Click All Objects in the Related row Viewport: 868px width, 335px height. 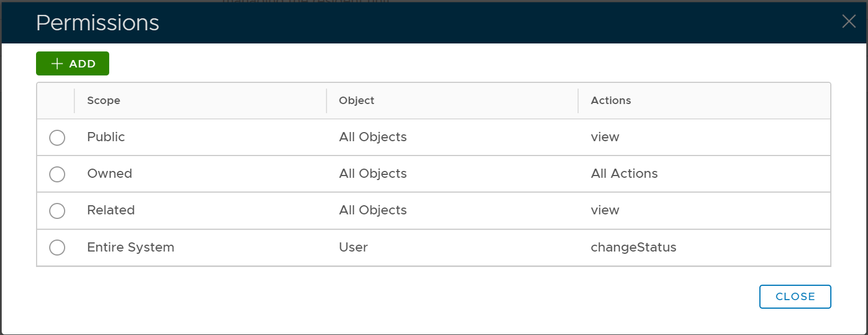(373, 210)
